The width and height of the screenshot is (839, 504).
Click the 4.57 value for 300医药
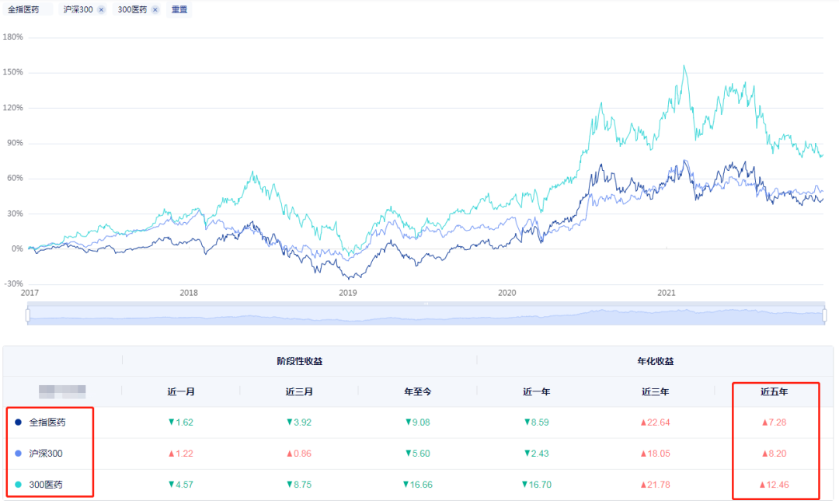click(181, 485)
